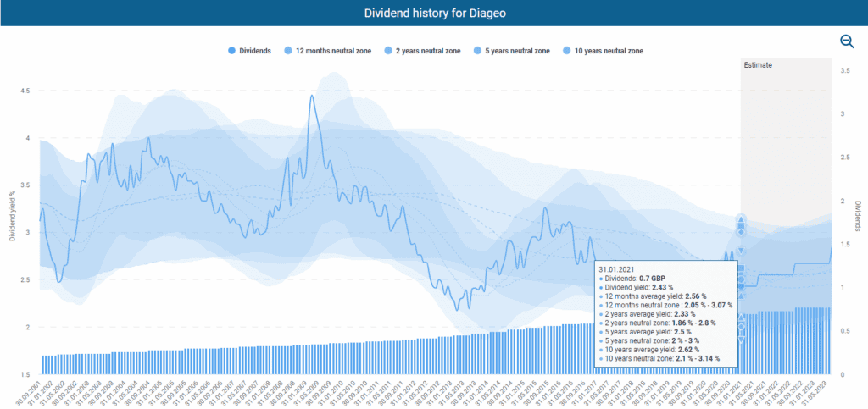This screenshot has height=409, width=868.
Task: Toggle the 5 years neutral zone series
Action: 511,51
